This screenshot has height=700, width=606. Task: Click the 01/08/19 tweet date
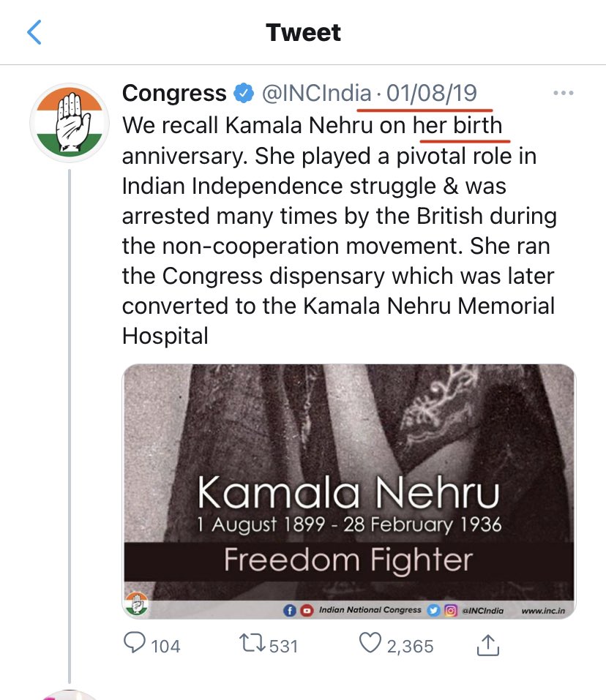coord(432,94)
